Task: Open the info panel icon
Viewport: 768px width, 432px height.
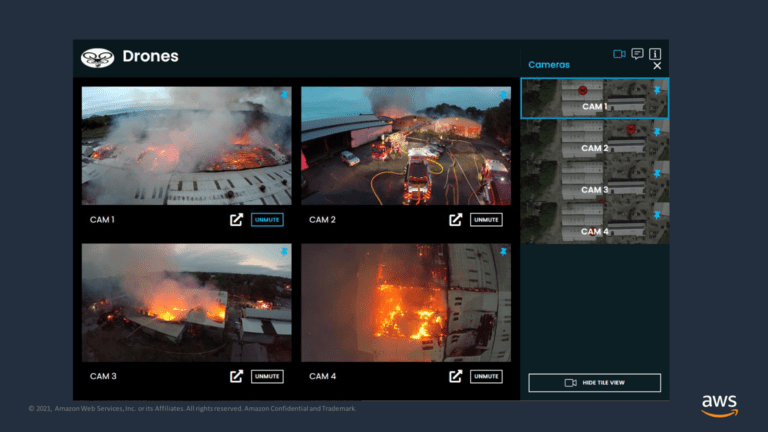Action: [655, 54]
